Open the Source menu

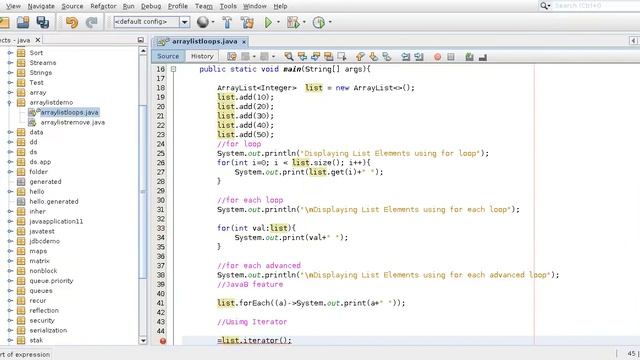click(x=72, y=6)
